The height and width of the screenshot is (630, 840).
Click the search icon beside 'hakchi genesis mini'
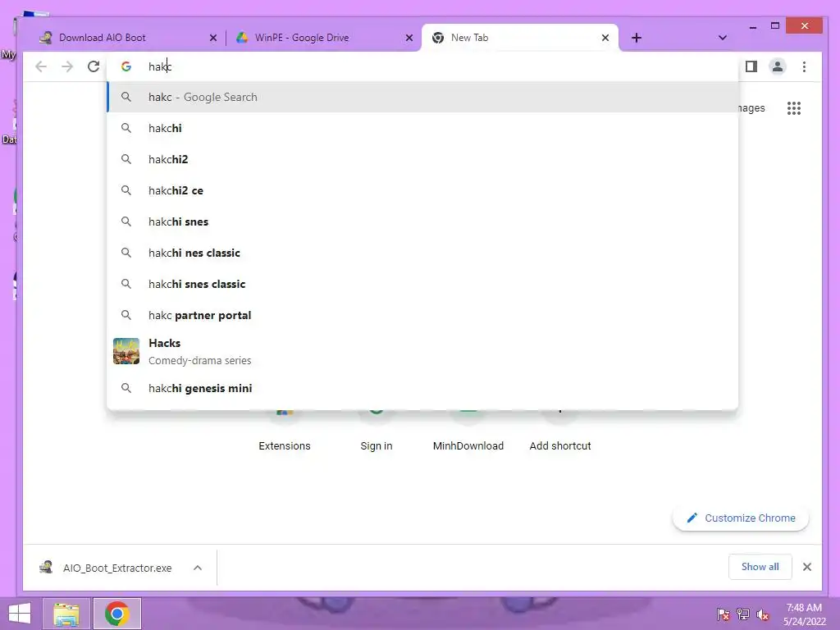pos(126,388)
